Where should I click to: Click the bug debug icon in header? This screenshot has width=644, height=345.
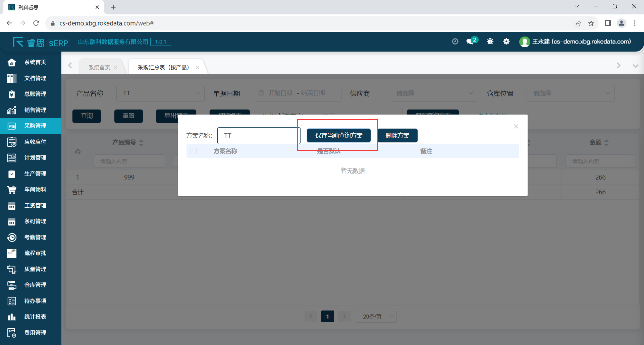click(x=490, y=42)
